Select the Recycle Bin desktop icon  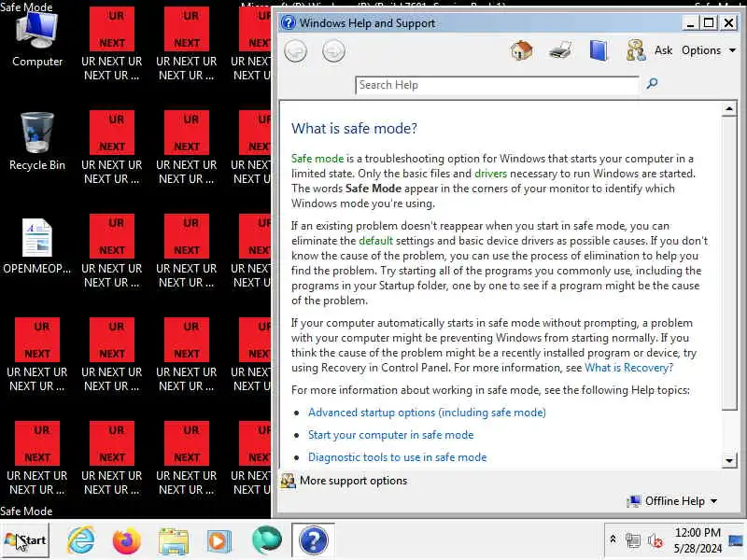(x=37, y=142)
